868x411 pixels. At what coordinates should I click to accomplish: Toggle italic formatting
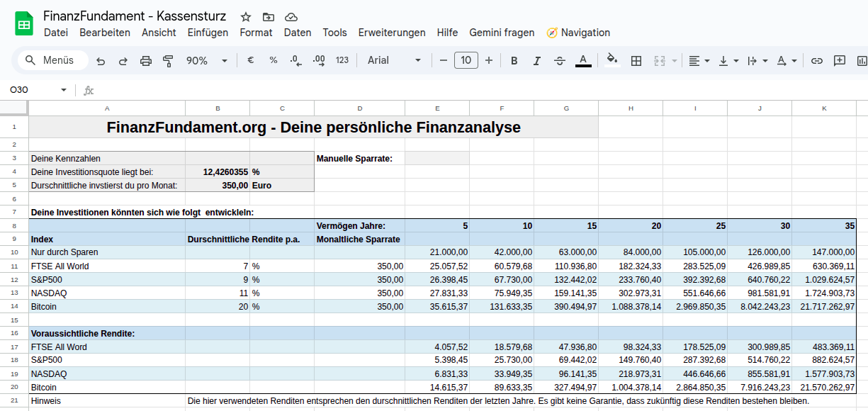tap(537, 61)
